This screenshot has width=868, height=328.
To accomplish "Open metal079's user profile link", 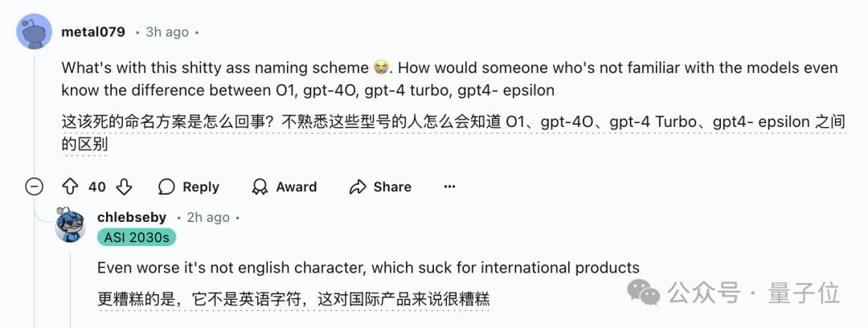I will click(x=93, y=32).
